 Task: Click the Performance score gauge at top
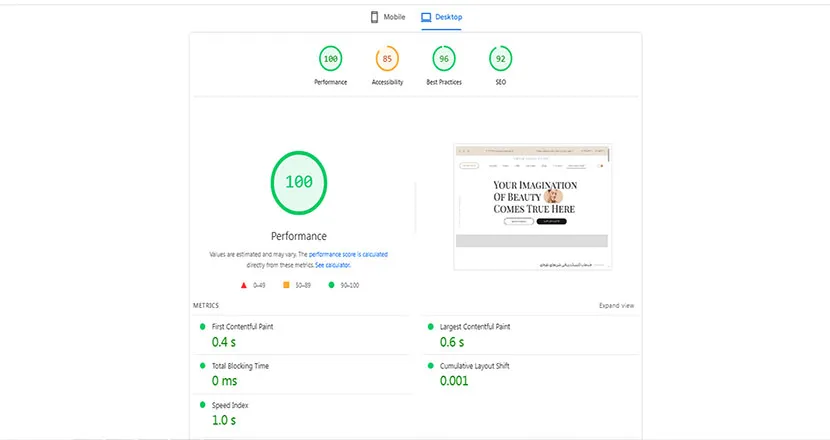point(330,60)
